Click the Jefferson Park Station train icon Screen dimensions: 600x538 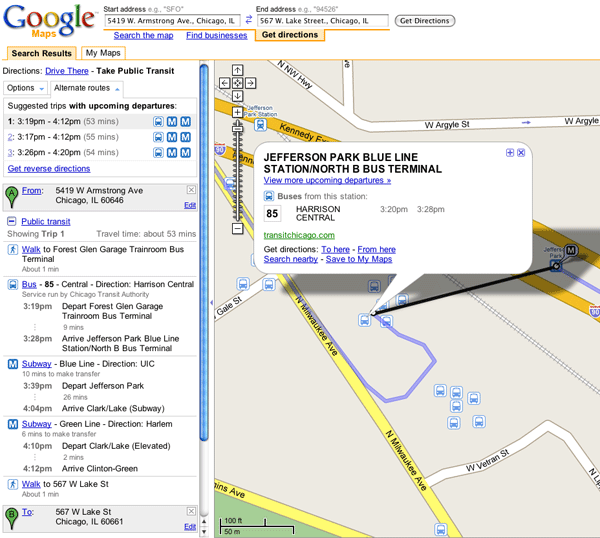[x=261, y=125]
